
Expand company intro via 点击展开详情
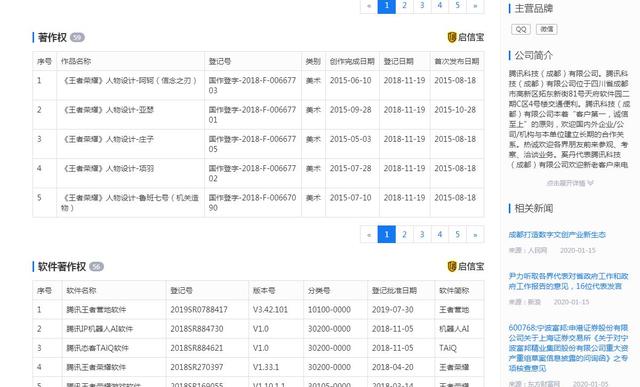click(570, 183)
